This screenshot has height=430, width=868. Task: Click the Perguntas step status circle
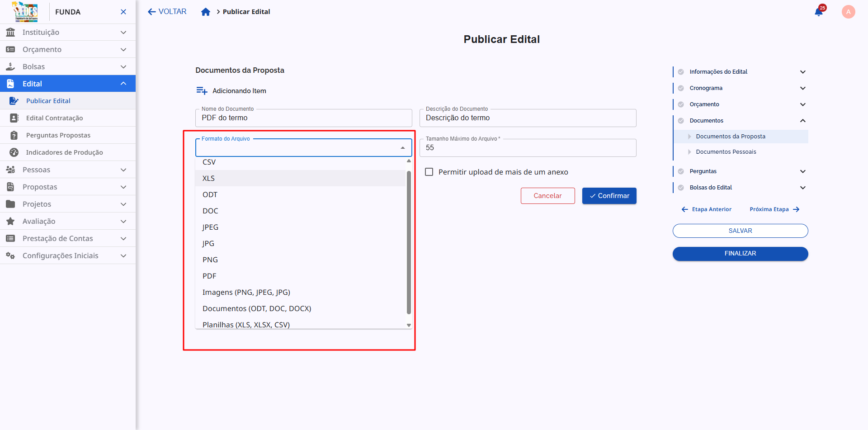681,171
